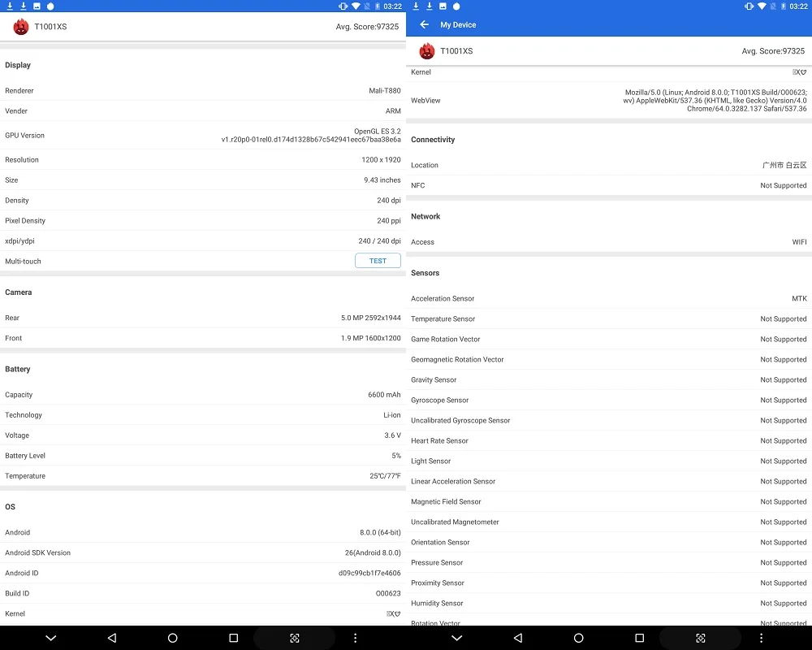Open the left screen three-dot overflow menu

click(x=356, y=638)
